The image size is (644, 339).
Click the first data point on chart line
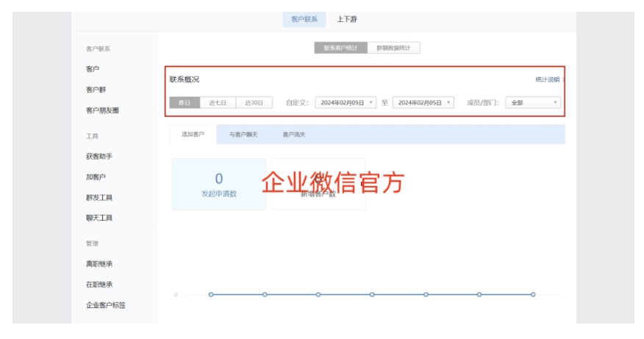point(211,295)
